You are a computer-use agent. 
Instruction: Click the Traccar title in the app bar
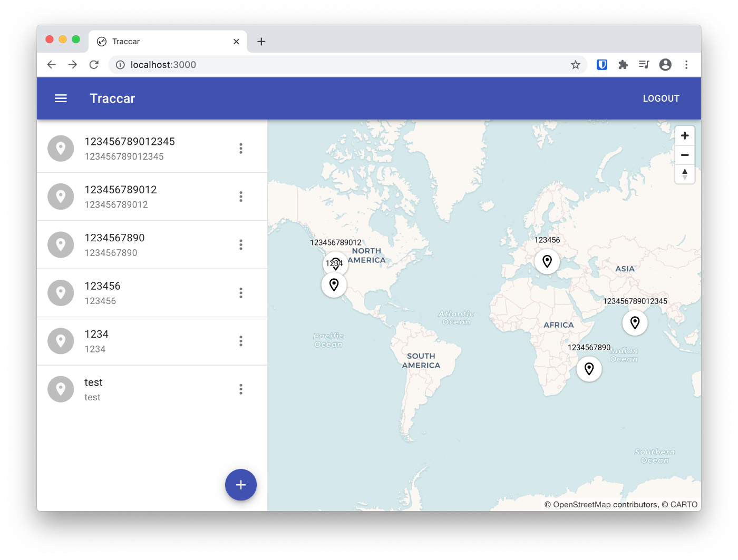[112, 99]
